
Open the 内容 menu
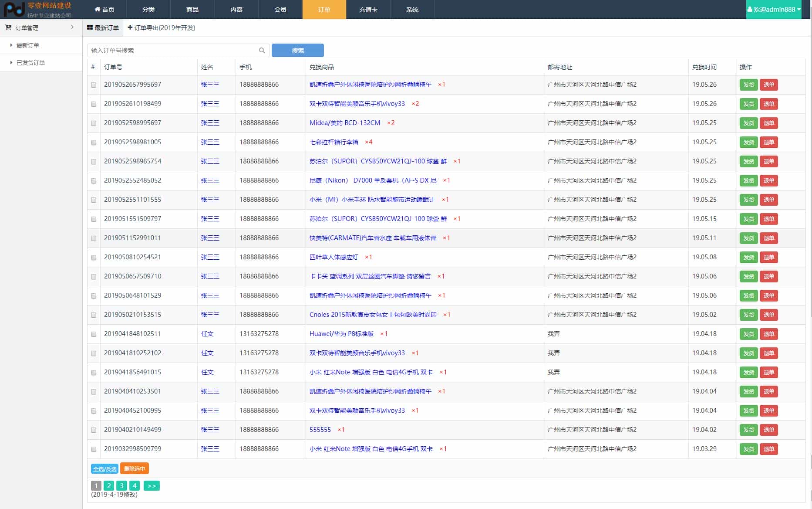[236, 9]
